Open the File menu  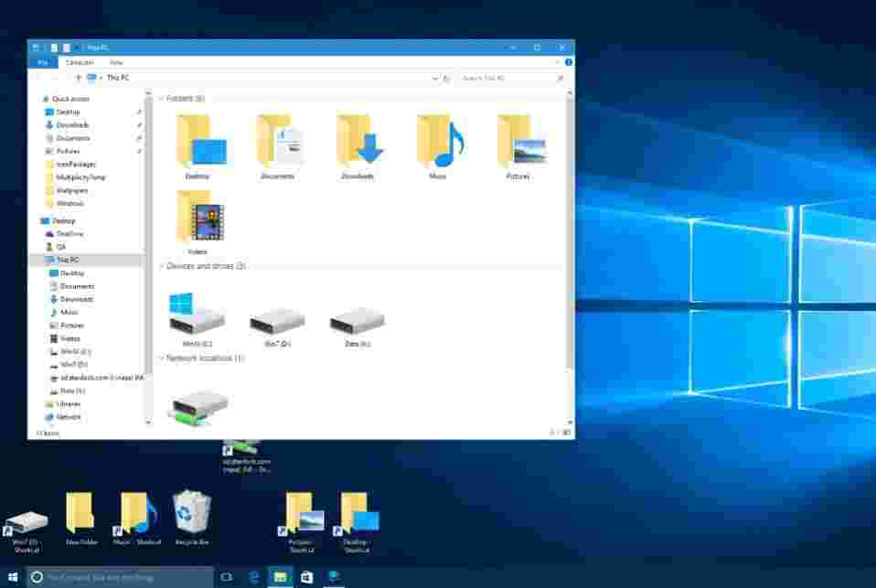[44, 62]
